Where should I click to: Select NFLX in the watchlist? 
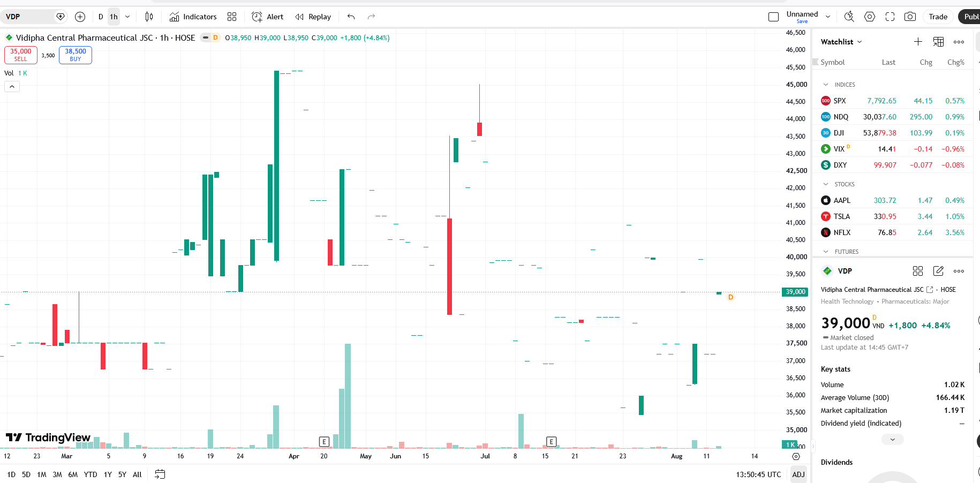892,232
